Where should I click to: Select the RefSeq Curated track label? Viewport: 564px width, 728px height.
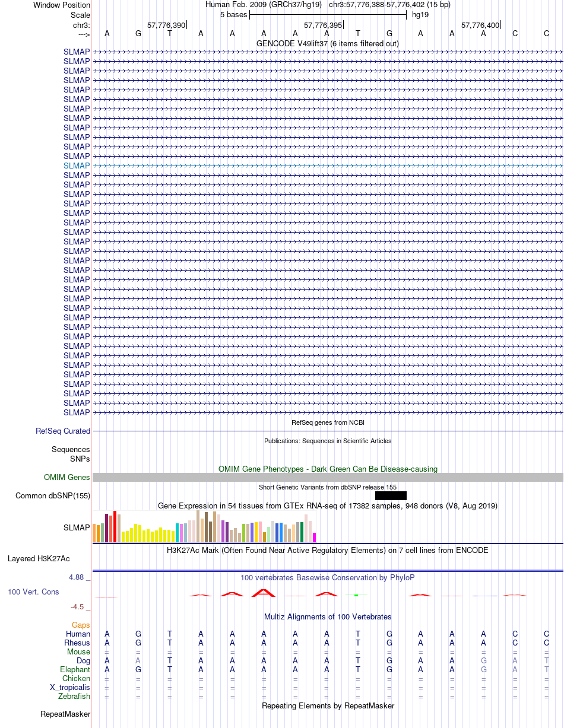pyautogui.click(x=63, y=431)
